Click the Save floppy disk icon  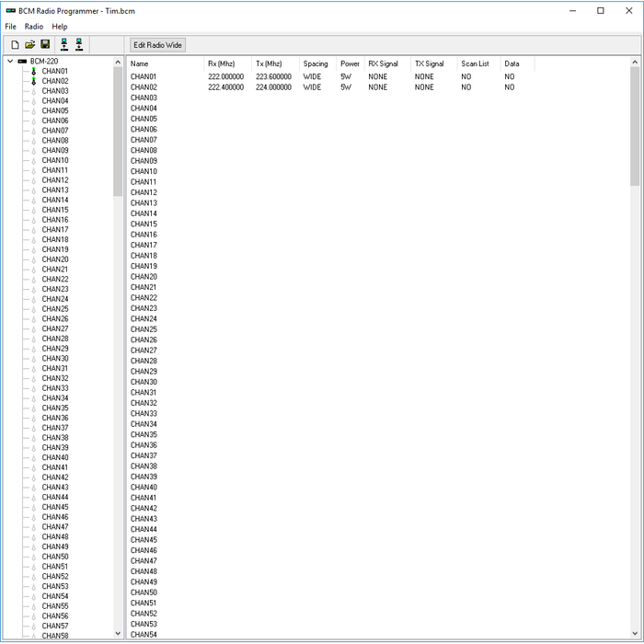pyautogui.click(x=44, y=44)
